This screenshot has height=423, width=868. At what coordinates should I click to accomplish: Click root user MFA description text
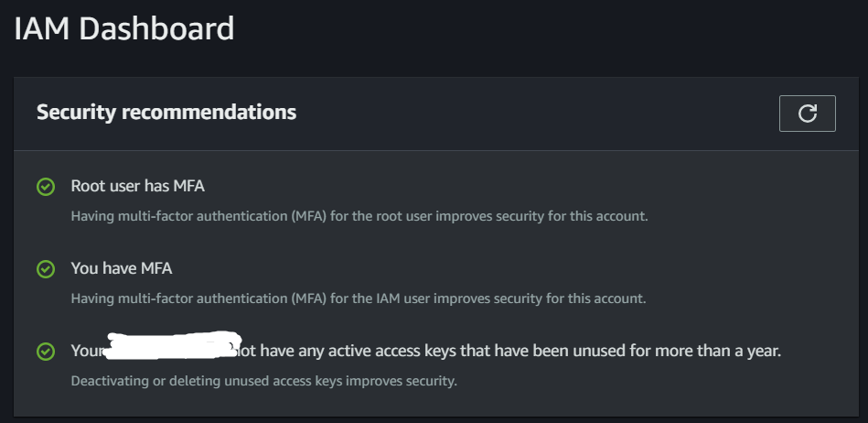(359, 217)
